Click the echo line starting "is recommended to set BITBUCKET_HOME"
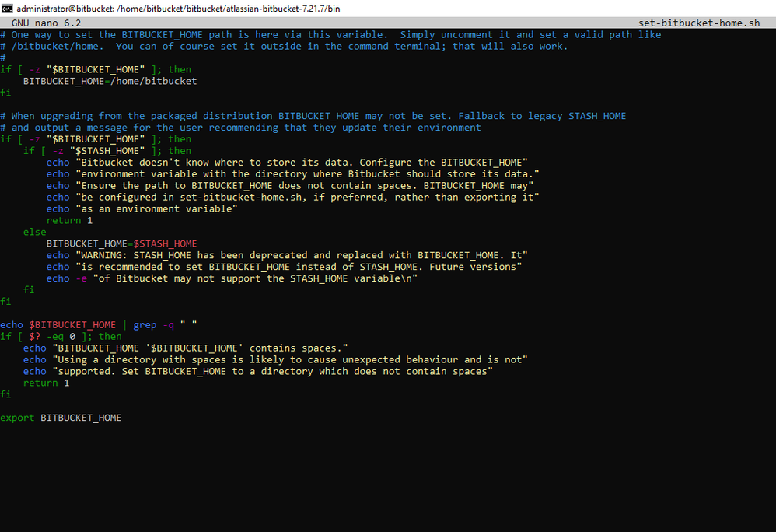This screenshot has width=776, height=532. (284, 267)
